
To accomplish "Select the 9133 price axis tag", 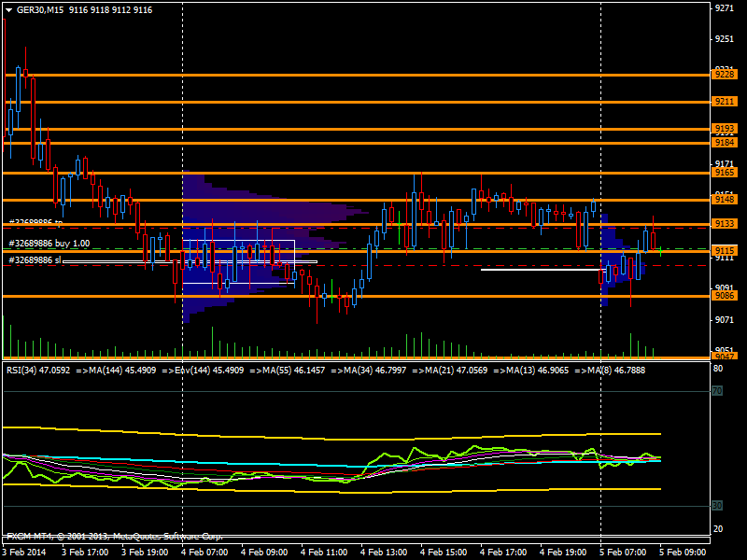I will (724, 224).
